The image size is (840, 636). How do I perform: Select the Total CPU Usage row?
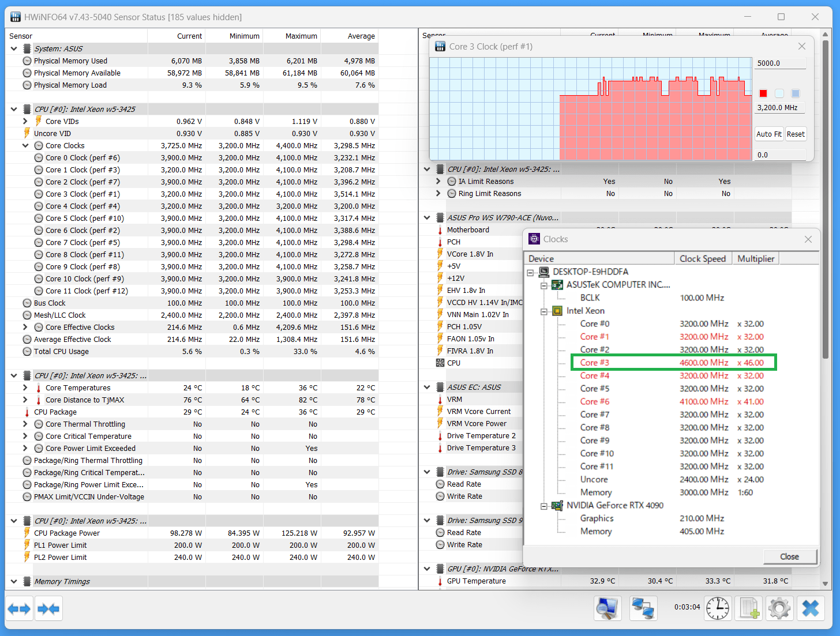coord(192,351)
